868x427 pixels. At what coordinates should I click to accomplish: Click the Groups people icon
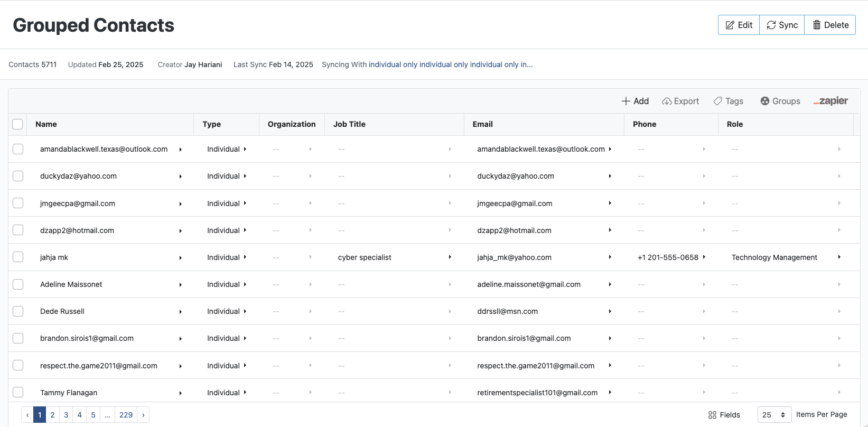765,101
